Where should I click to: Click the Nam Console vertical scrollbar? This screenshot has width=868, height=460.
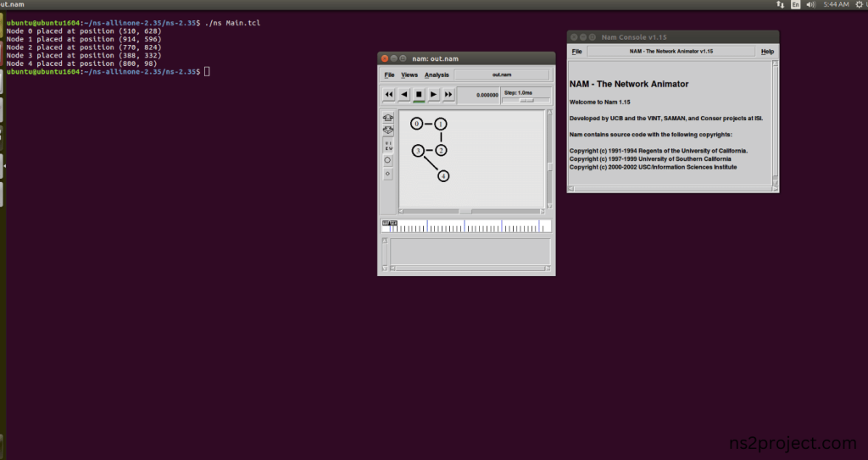(x=775, y=124)
